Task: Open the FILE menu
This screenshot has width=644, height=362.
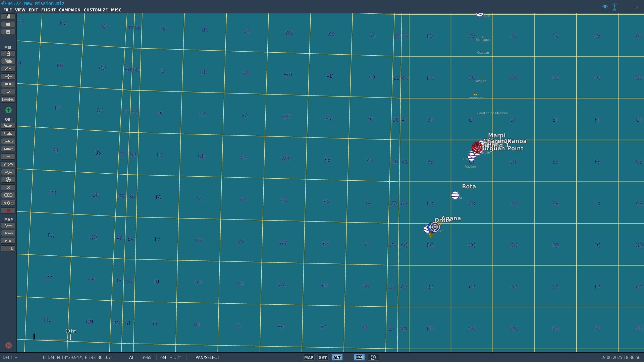Action: click(7, 10)
